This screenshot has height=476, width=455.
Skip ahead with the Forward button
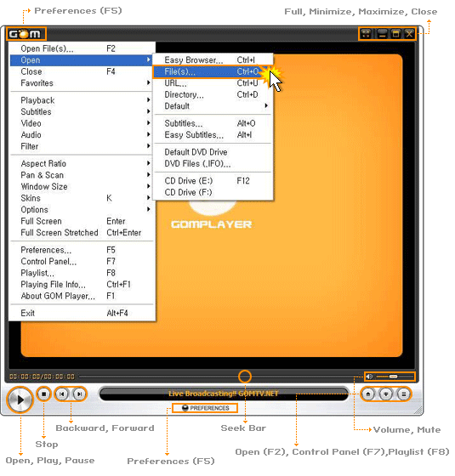(80, 394)
